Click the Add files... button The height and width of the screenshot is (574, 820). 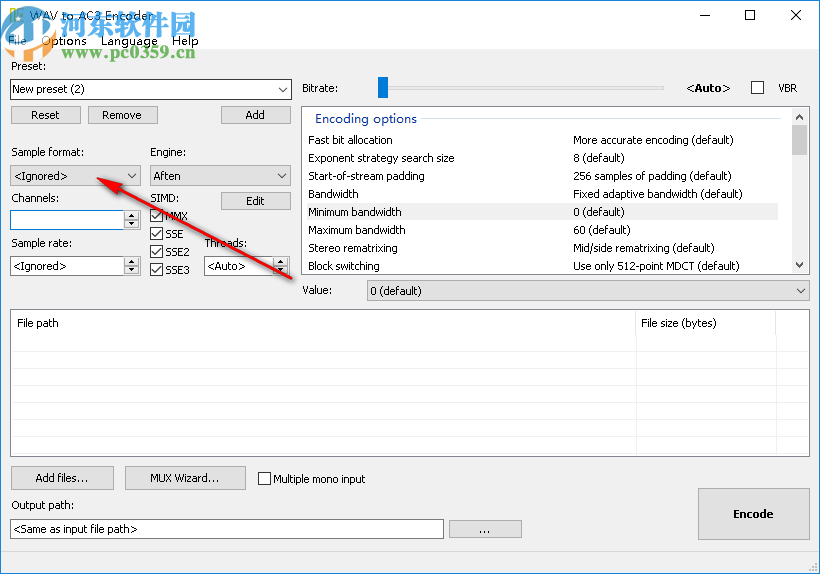(62, 478)
